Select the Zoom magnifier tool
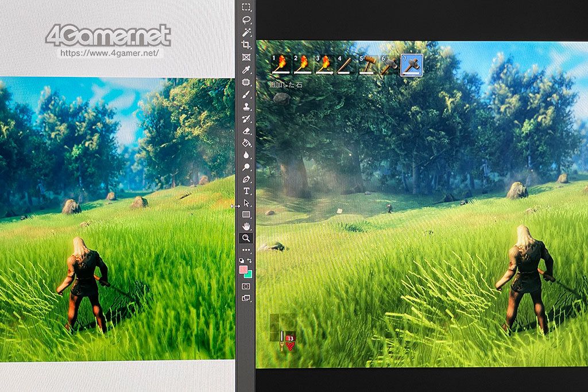 point(246,238)
